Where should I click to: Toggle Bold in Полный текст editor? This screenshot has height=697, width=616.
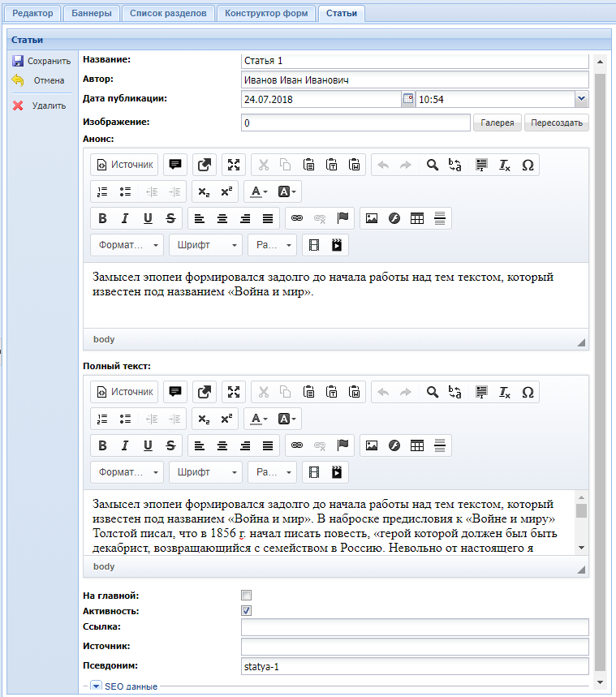click(102, 445)
